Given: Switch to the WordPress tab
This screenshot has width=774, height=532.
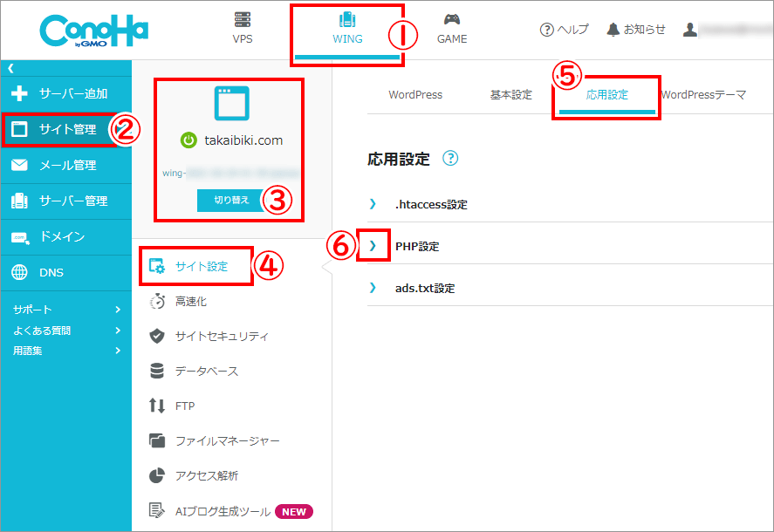Looking at the screenshot, I should 415,95.
